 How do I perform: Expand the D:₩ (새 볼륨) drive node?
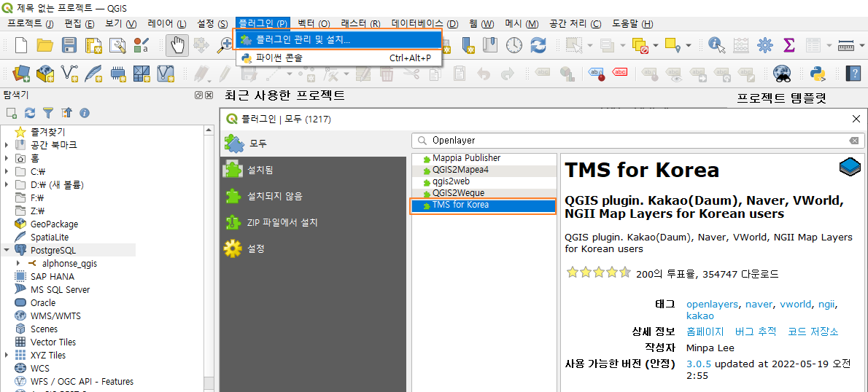(x=6, y=184)
